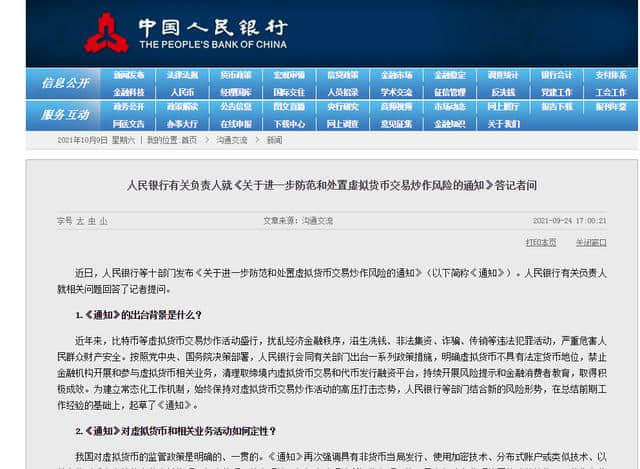Select the 下载中心 menu item
Image resolution: width=640 pixels, height=469 pixels.
pyautogui.click(x=289, y=124)
